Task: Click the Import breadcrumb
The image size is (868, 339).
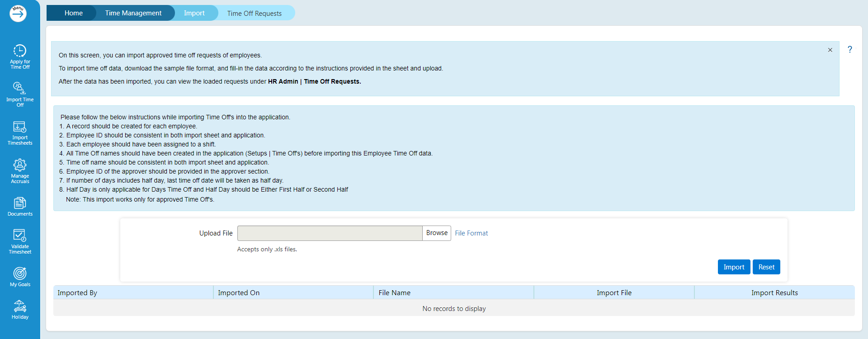Action: point(194,13)
